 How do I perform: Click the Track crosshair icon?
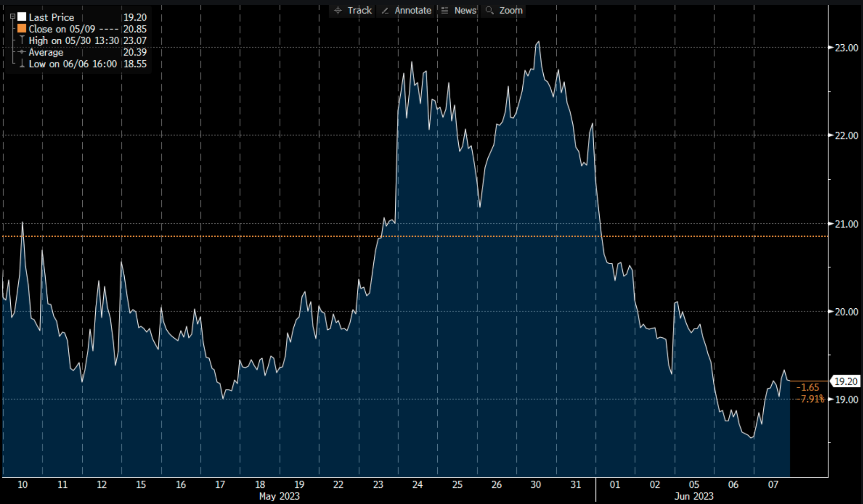[x=338, y=10]
